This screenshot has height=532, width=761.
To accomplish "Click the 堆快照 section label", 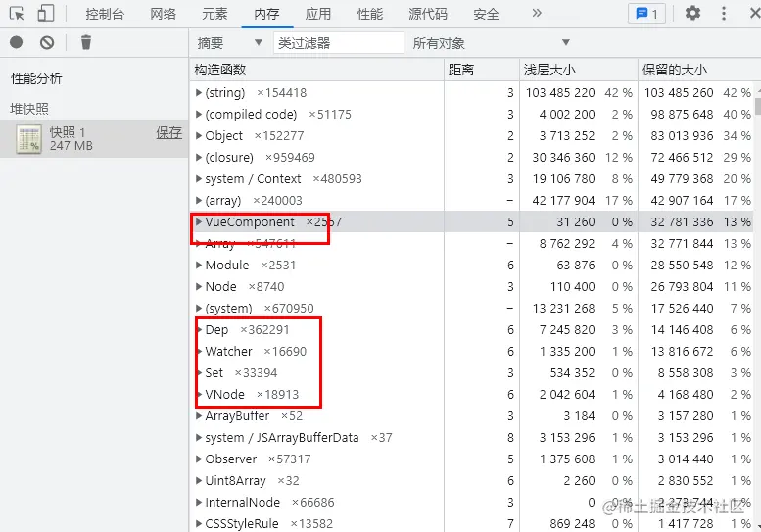I will pos(29,108).
